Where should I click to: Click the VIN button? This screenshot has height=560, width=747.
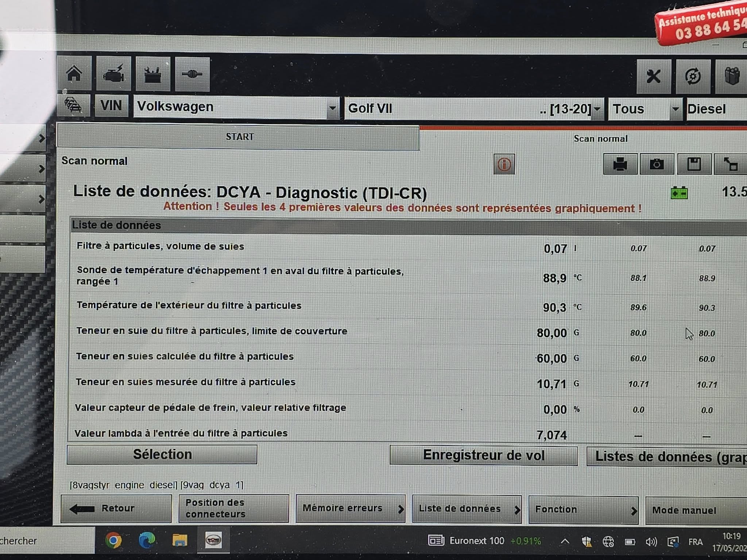click(111, 106)
